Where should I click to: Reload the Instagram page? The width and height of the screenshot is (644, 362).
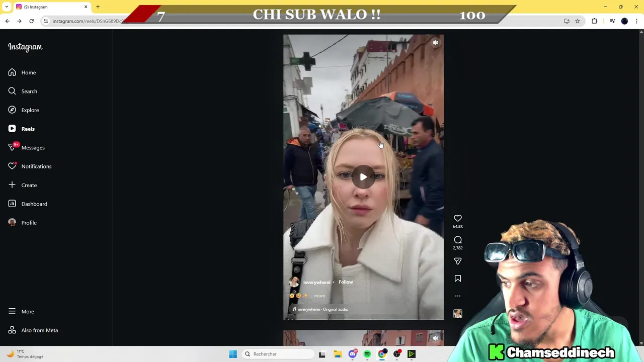[x=31, y=21]
